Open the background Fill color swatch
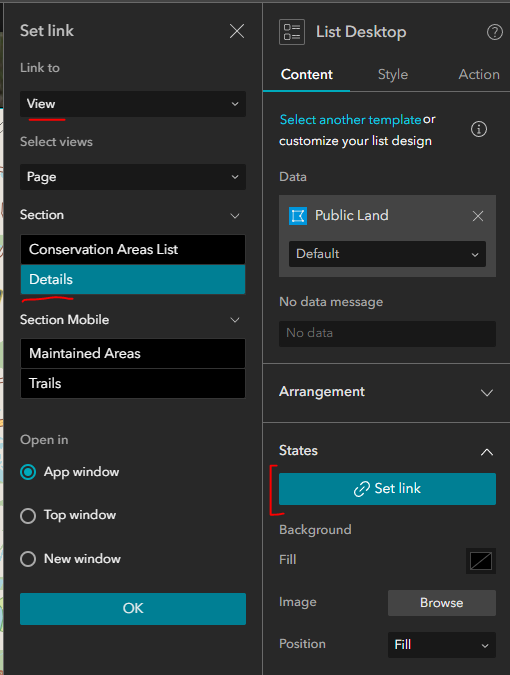510x675 pixels. click(x=481, y=561)
